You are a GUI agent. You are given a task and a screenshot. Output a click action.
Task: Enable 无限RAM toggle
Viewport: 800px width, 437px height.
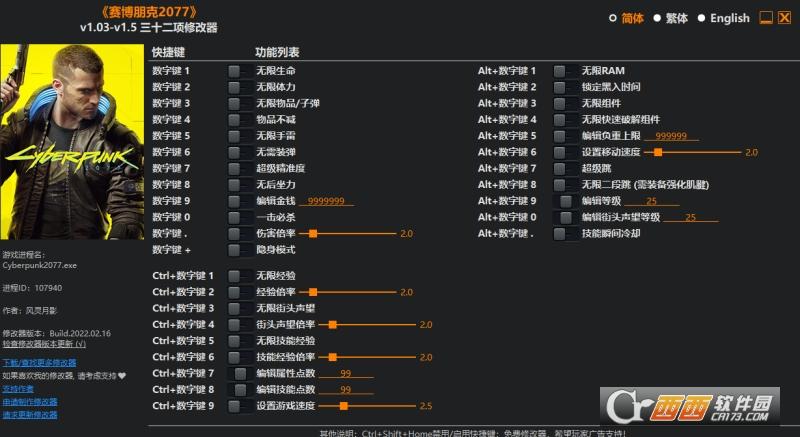565,71
